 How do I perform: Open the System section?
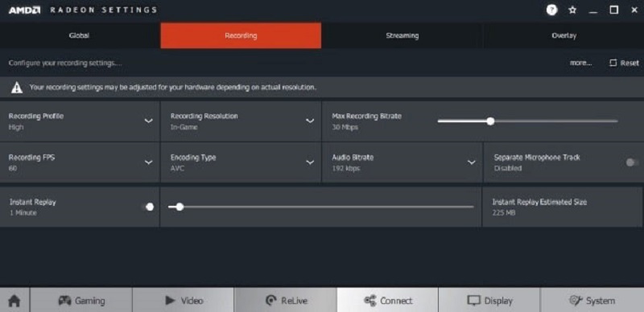click(592, 301)
